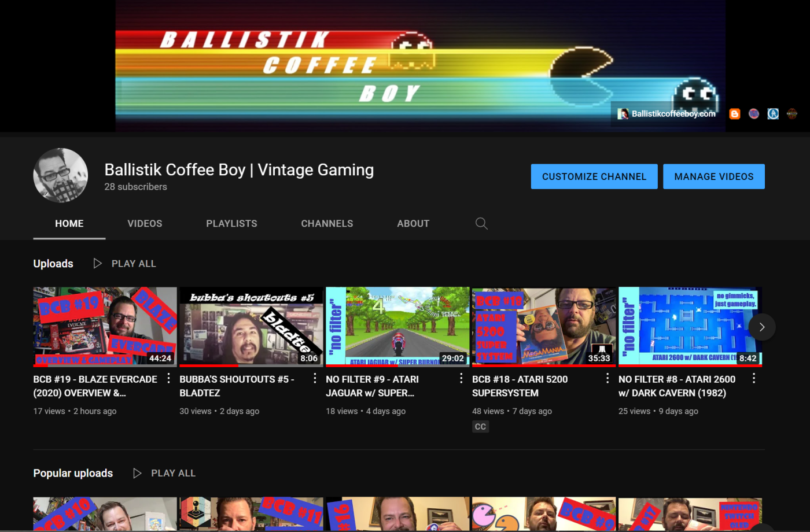This screenshot has width=810, height=532.
Task: Open the orange Blogger link icon
Action: pos(734,114)
